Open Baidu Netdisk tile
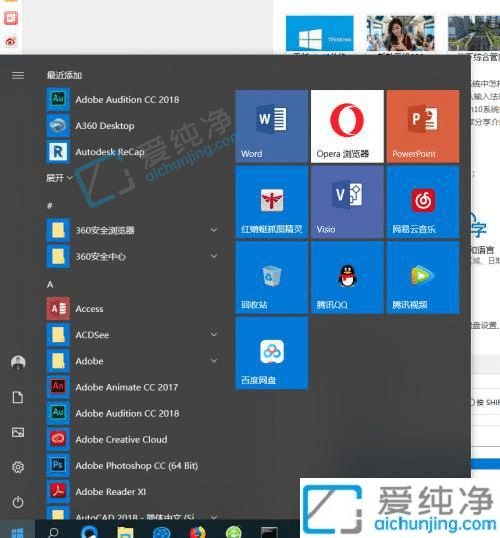500x538 pixels. tap(271, 353)
